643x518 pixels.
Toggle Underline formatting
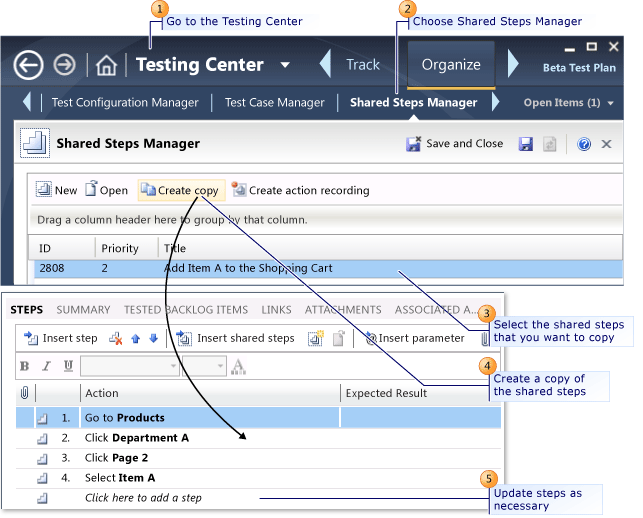68,366
